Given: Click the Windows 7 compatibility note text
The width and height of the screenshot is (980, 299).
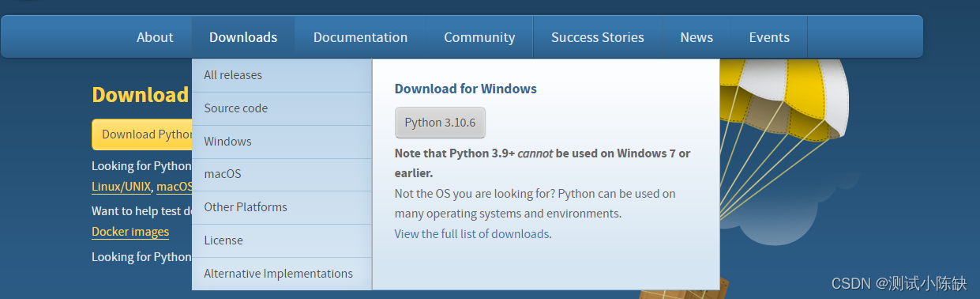Looking at the screenshot, I should [543, 163].
